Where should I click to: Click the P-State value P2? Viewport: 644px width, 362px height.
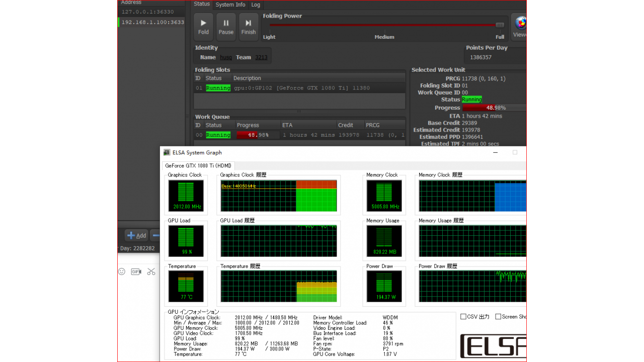385,349
